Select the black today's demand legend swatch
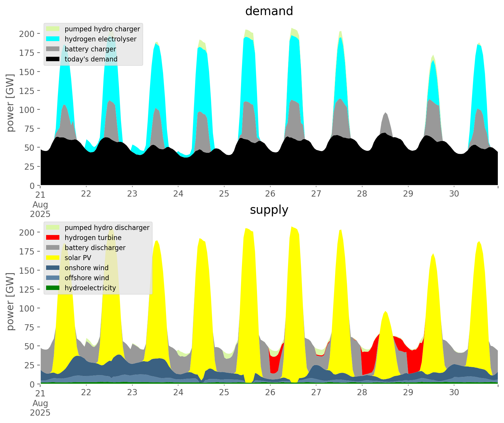Image resolution: width=504 pixels, height=423 pixels. (x=53, y=59)
